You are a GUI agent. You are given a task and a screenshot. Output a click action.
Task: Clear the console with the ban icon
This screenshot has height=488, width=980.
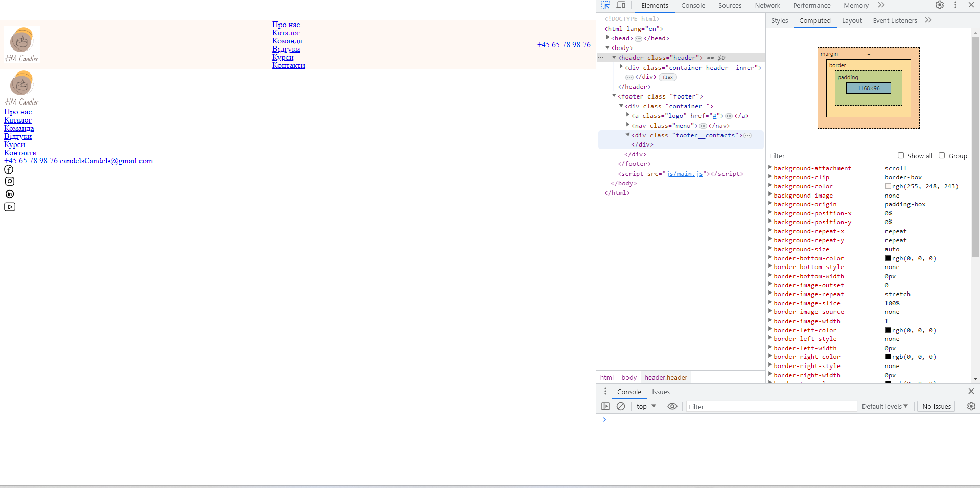click(621, 406)
